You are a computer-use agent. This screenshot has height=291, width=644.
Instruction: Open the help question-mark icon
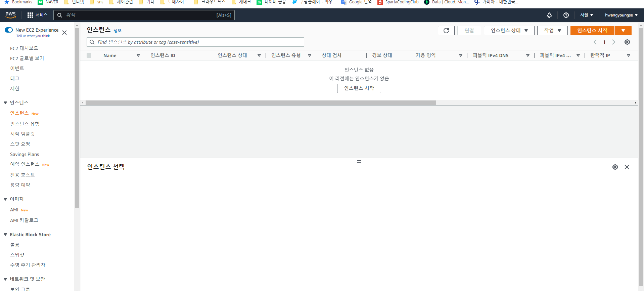click(566, 15)
